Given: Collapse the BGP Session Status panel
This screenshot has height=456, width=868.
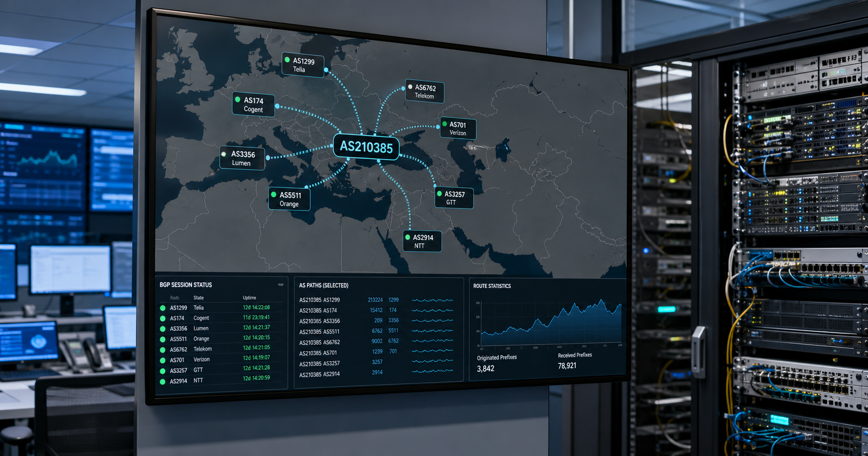Looking at the screenshot, I should click(281, 285).
